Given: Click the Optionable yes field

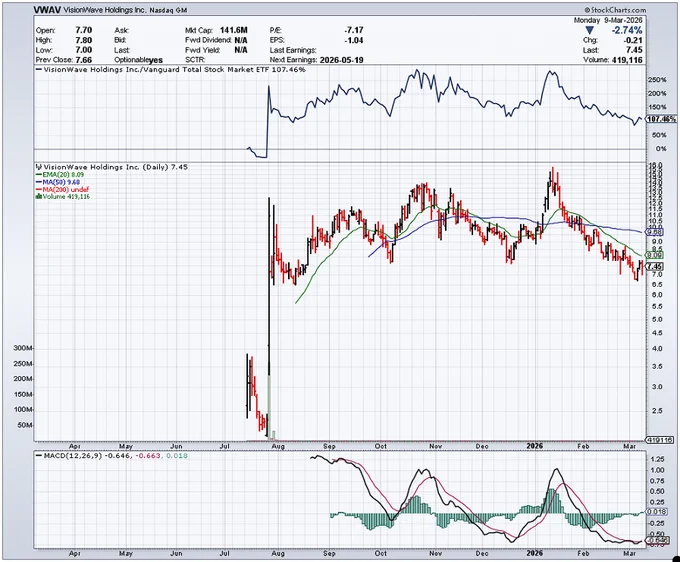Looking at the screenshot, I should click(139, 60).
